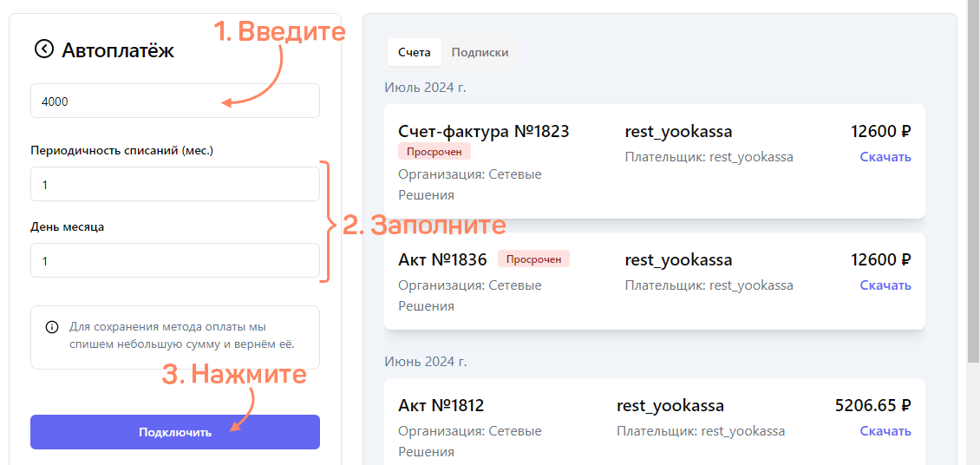Switch to the Подписки tab

pos(480,53)
